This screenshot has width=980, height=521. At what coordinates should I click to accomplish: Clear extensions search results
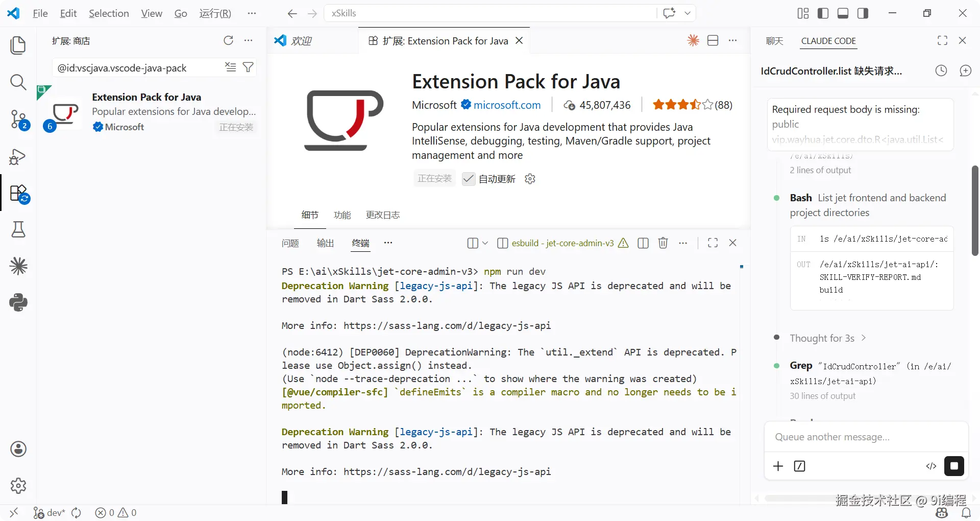click(231, 67)
